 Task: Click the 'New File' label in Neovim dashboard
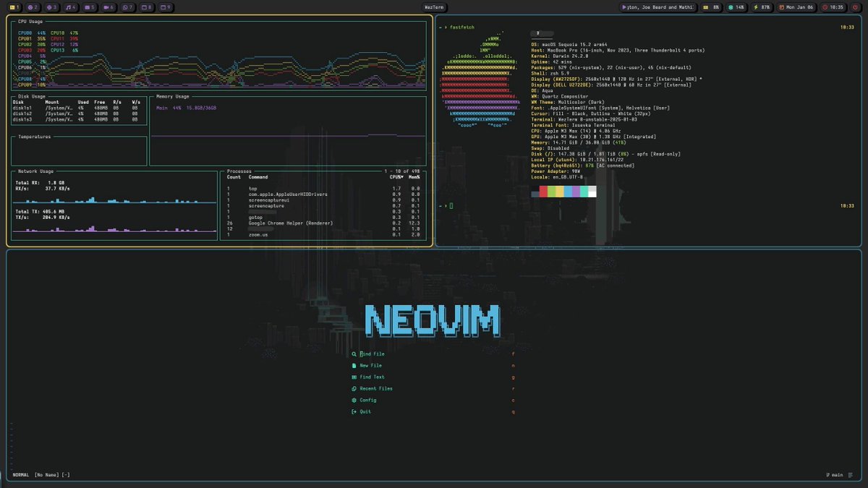(370, 366)
